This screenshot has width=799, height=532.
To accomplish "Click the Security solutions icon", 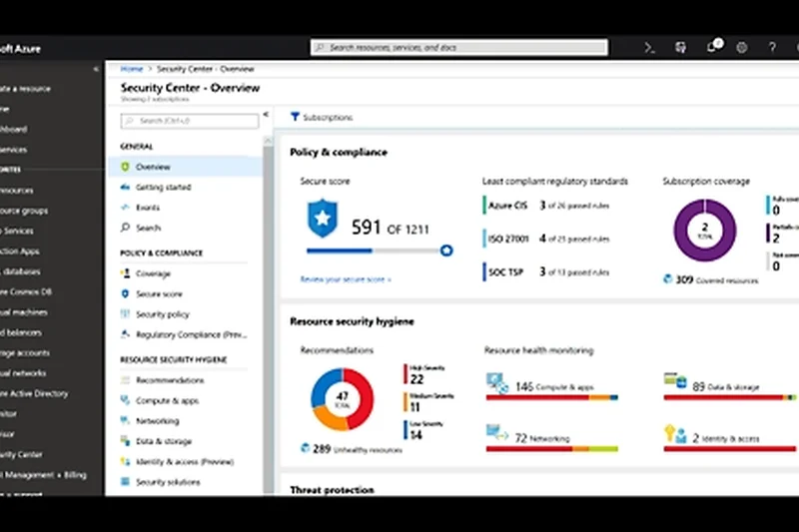I will coord(126,482).
